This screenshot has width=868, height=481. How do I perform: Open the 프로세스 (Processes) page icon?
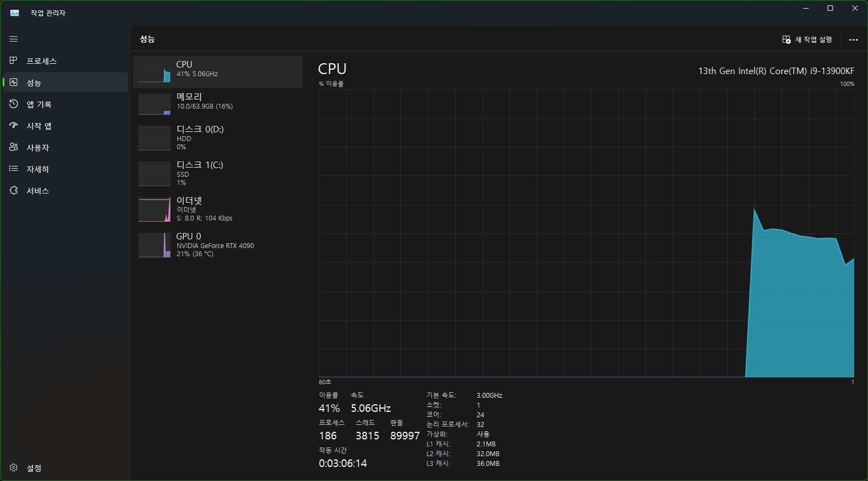tap(14, 61)
